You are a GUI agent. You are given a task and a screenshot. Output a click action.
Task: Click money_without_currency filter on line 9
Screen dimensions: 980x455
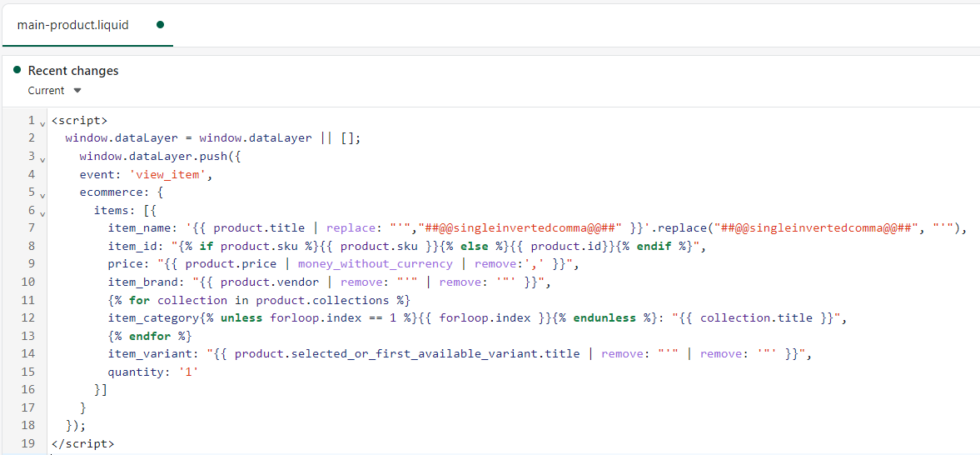(x=375, y=265)
